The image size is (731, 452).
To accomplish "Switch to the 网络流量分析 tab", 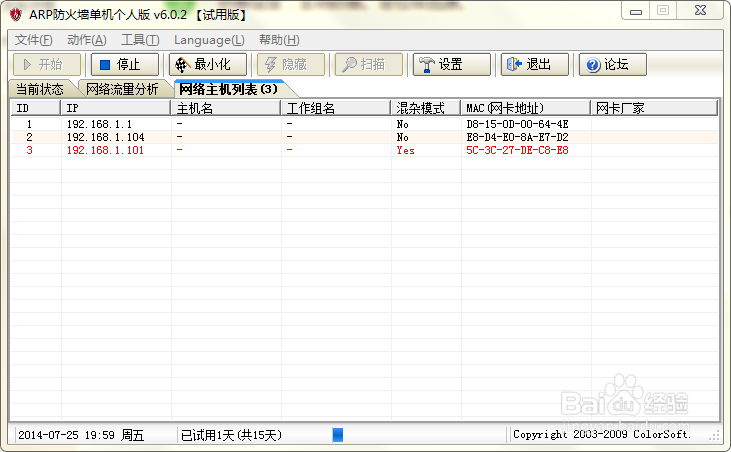I will pos(122,89).
